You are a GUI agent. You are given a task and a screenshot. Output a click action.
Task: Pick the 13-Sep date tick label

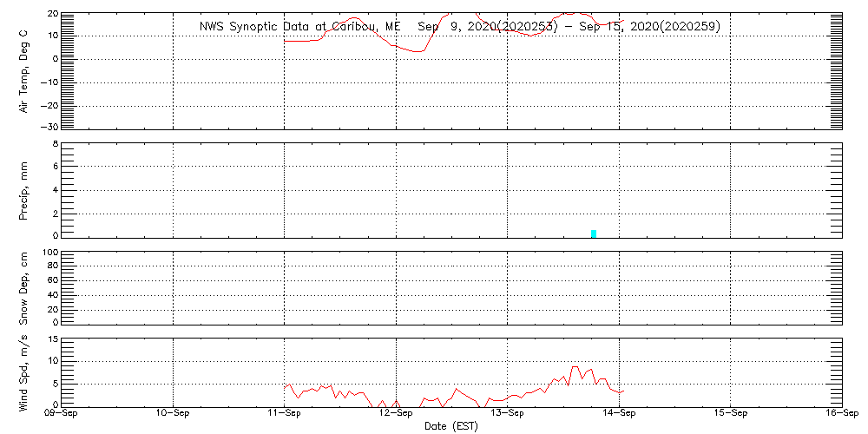[507, 414]
